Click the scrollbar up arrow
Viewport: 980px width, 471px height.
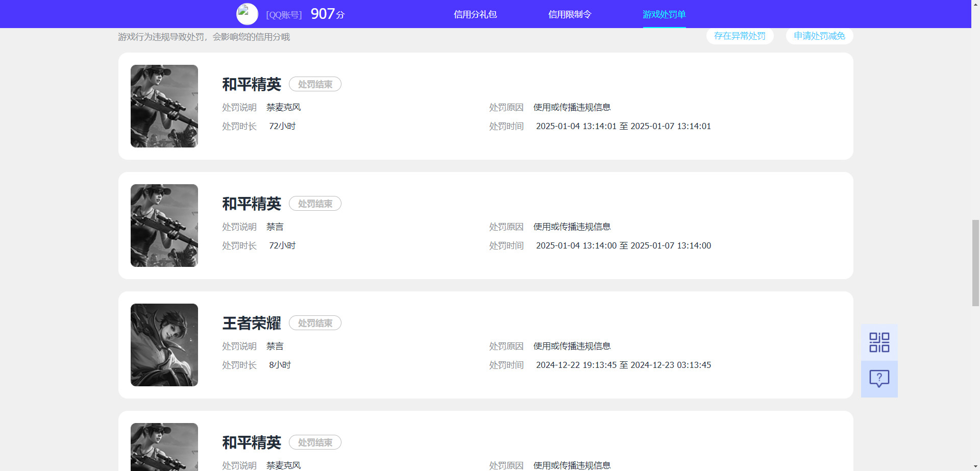[x=975, y=4]
